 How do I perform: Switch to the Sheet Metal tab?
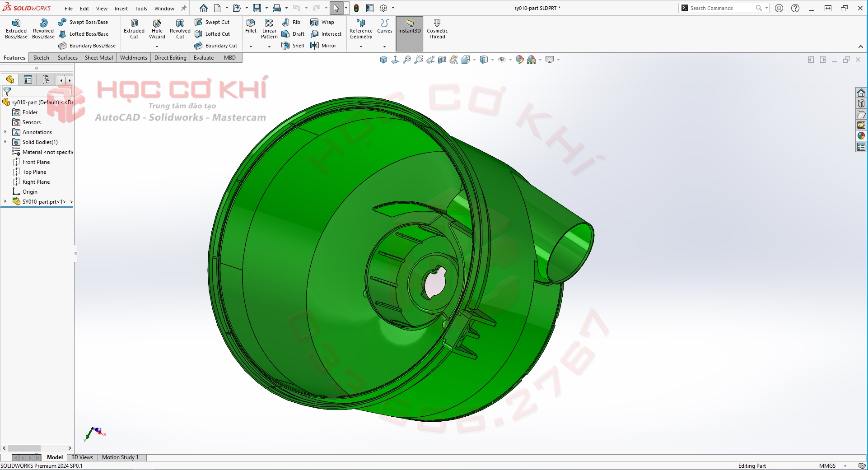pos(99,58)
